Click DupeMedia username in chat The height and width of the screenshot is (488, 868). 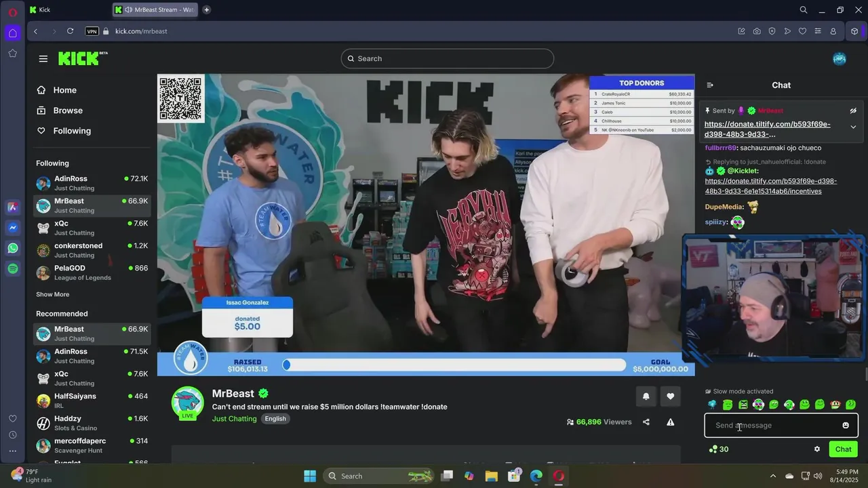pyautogui.click(x=725, y=207)
